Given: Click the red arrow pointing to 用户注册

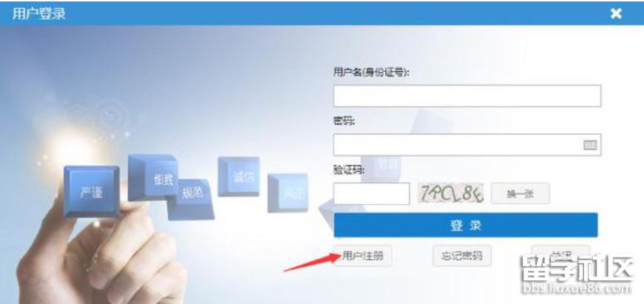Looking at the screenshot, I should click(312, 263).
